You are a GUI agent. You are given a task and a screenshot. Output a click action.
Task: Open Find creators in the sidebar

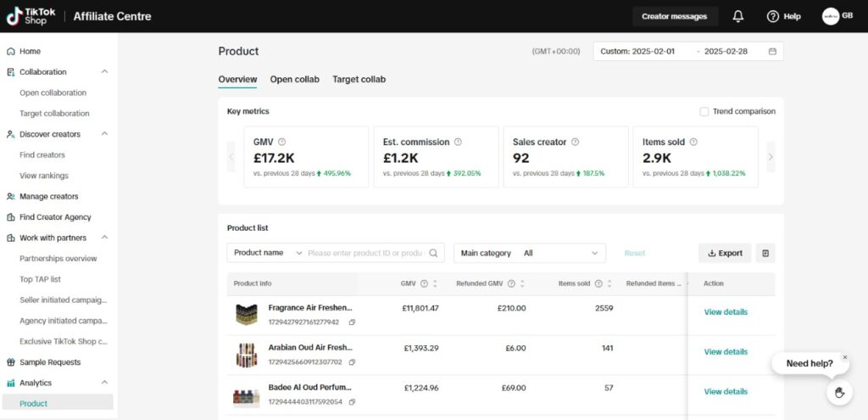point(42,155)
